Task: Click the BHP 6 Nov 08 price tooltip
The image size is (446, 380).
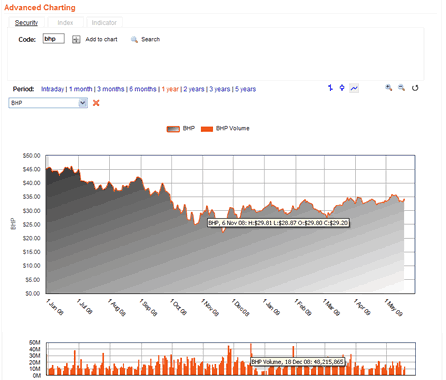Action: [278, 223]
